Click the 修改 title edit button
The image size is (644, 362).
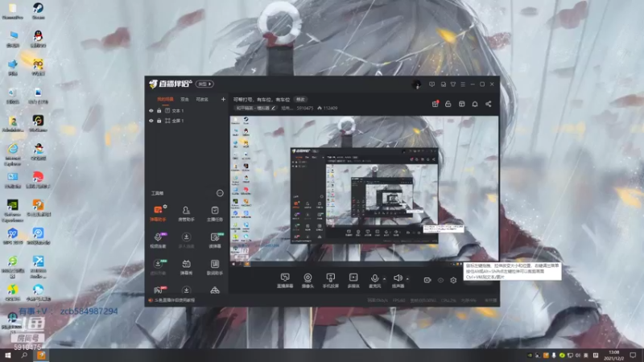301,99
